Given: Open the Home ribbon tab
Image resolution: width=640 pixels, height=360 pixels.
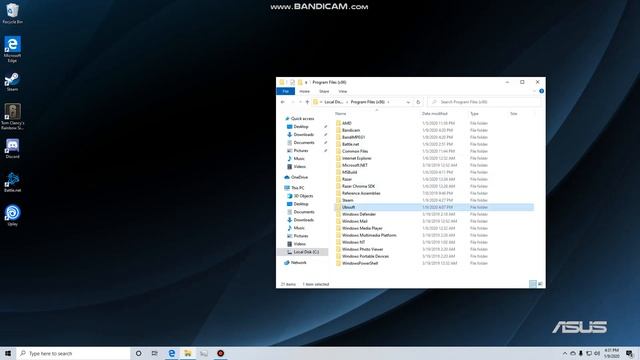Looking at the screenshot, I should click(x=304, y=91).
